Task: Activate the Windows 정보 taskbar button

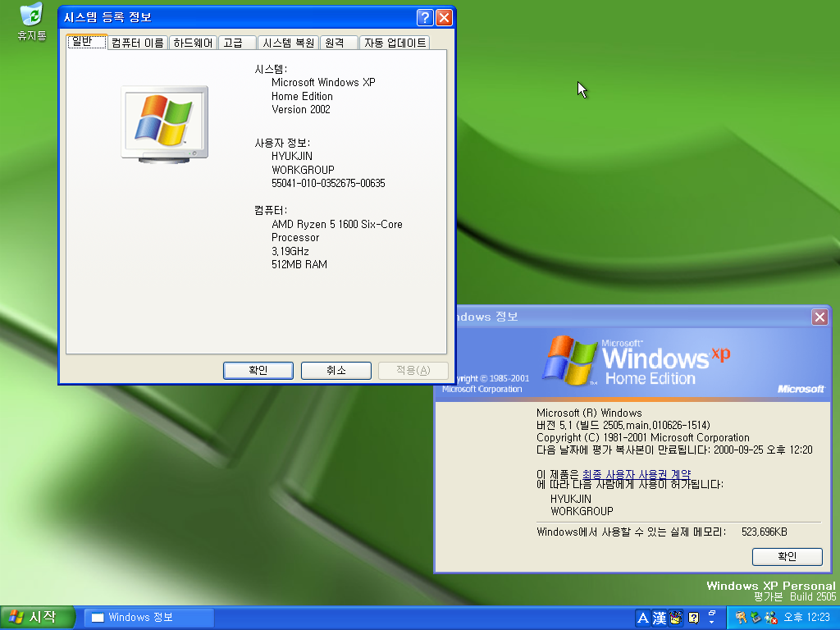Action: [x=148, y=618]
